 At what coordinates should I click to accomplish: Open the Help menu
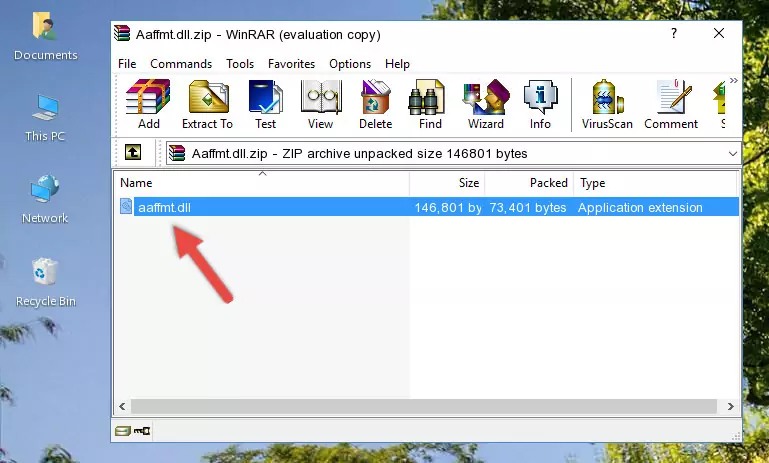[x=397, y=64]
